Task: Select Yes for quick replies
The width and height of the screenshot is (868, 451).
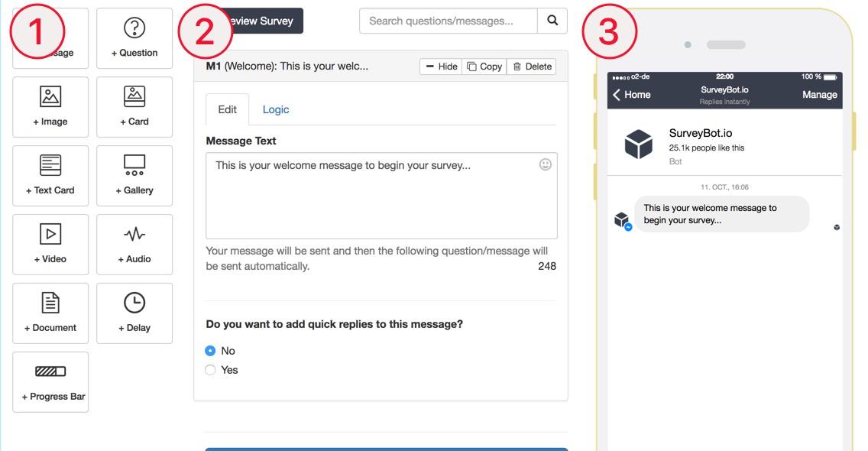Action: (210, 370)
